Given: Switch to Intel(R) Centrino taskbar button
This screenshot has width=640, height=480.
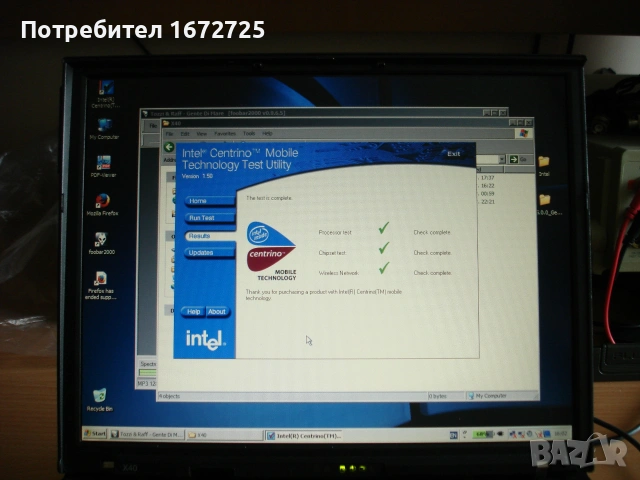Looking at the screenshot, I should [304, 436].
